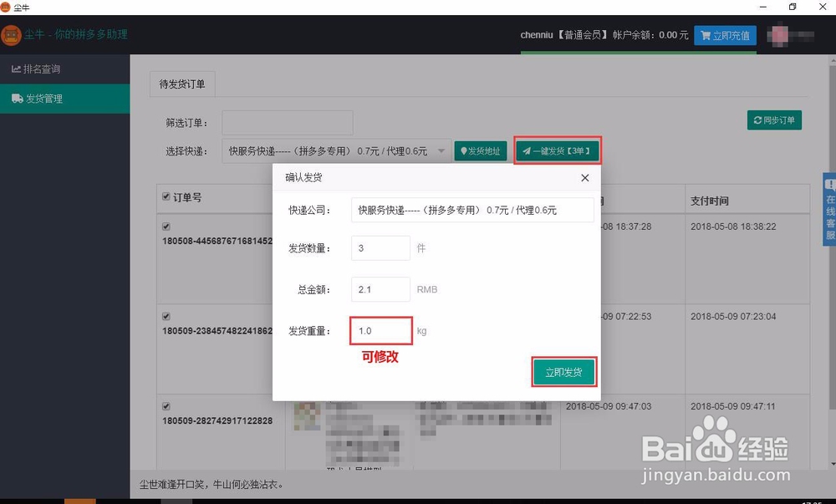
Task: Close the 尘牛 application window
Action: [x=822, y=7]
